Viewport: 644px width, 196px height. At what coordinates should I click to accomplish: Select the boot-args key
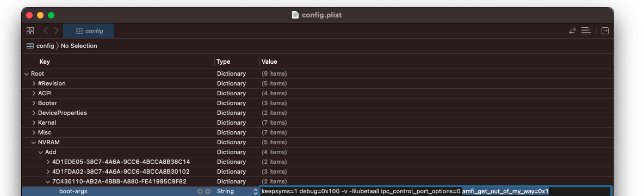(73, 191)
